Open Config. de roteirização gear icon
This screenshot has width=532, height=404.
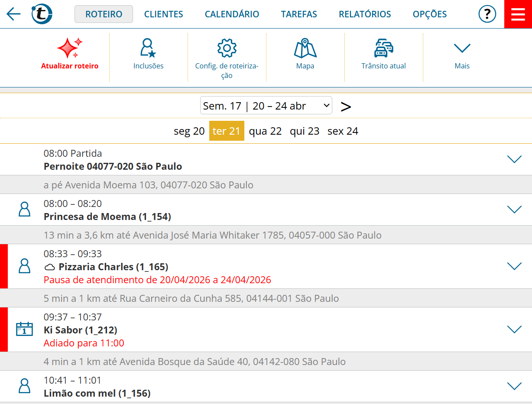[x=227, y=48]
